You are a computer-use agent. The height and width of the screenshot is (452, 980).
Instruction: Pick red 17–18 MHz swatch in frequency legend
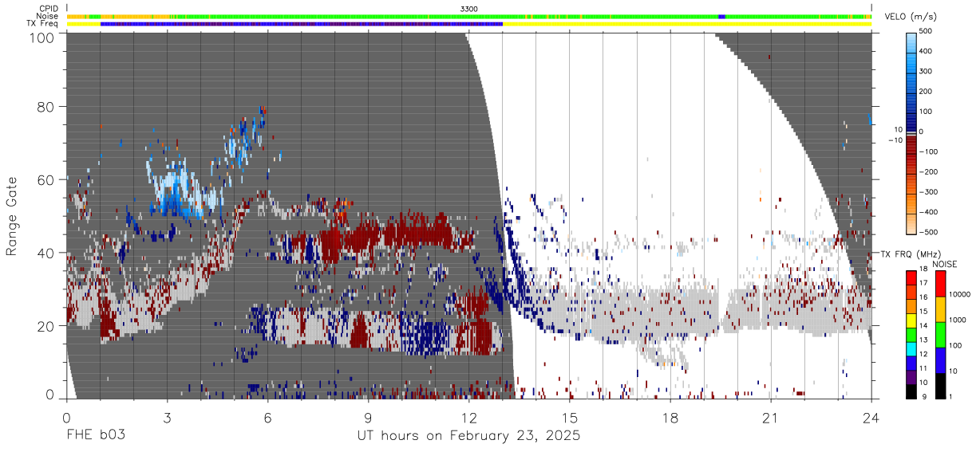910,278
